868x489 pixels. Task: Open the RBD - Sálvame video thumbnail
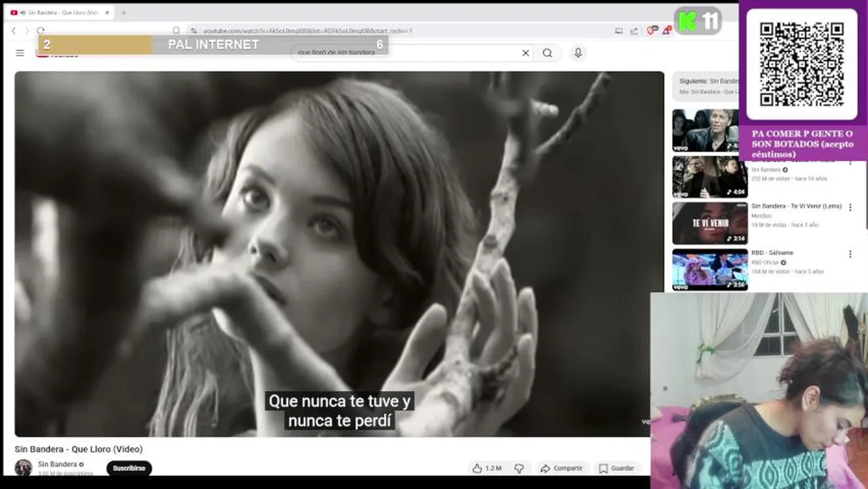click(710, 270)
